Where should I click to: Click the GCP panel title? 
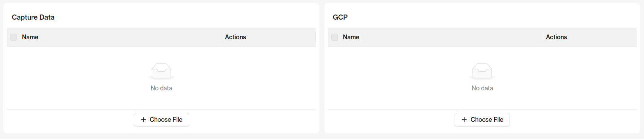click(x=340, y=17)
